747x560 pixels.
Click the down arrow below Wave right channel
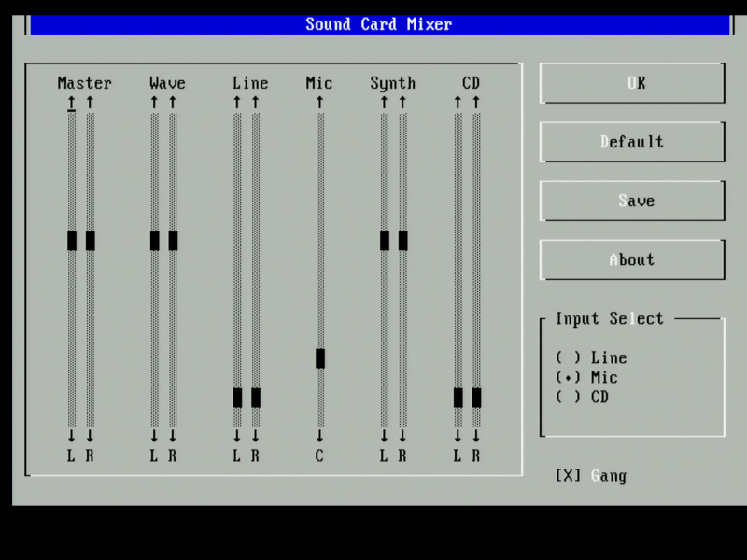pyautogui.click(x=173, y=436)
